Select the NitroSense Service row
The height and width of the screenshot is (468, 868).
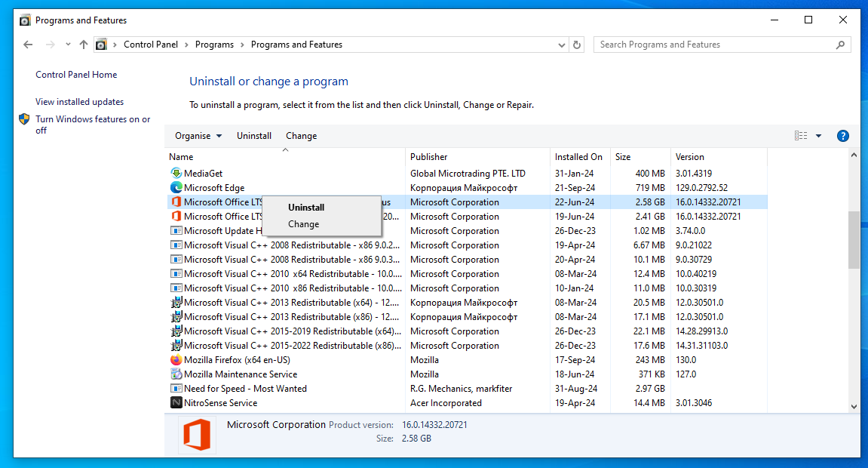coord(466,402)
